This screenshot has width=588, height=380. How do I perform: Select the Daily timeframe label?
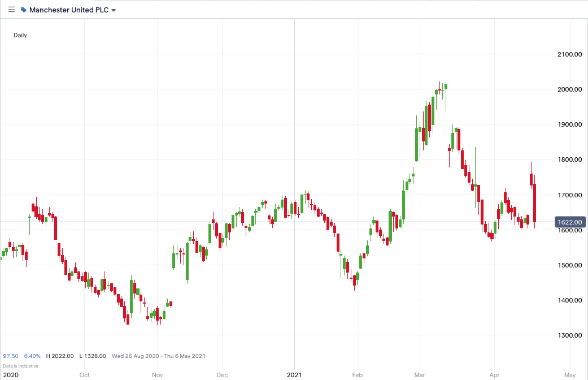point(20,35)
